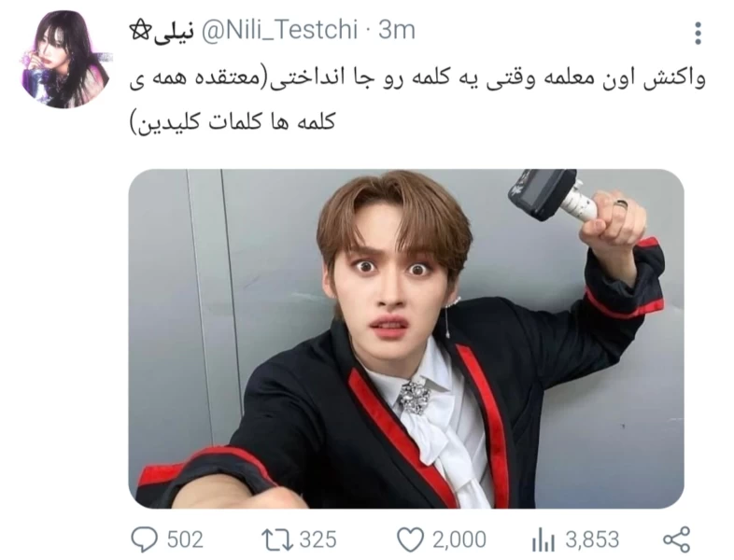Share the tweet via the share icon
734x560 pixels.
coord(677,539)
